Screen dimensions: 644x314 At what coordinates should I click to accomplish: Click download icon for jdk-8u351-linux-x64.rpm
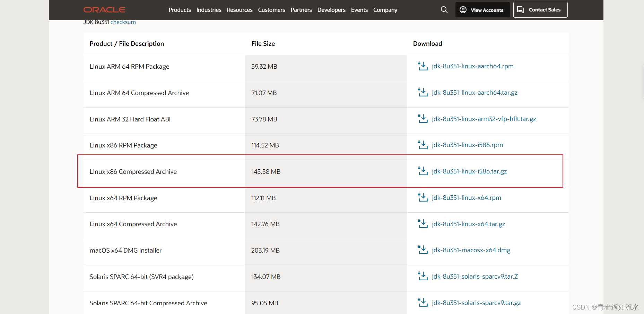point(423,197)
